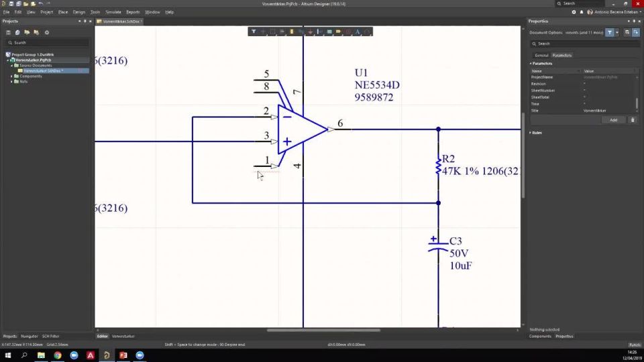The image size is (644, 362).
Task: Switch to the SCH Filter panel tab
Action: [50, 336]
